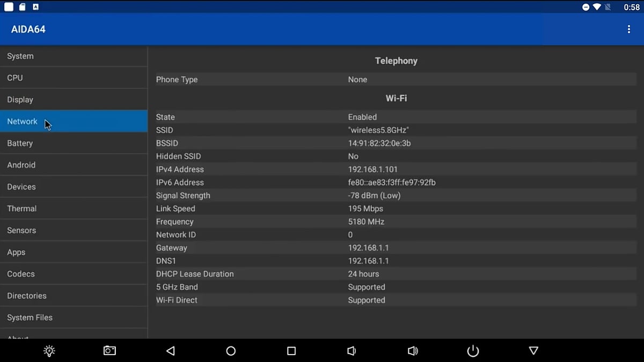Open the Sensors category

point(74,231)
